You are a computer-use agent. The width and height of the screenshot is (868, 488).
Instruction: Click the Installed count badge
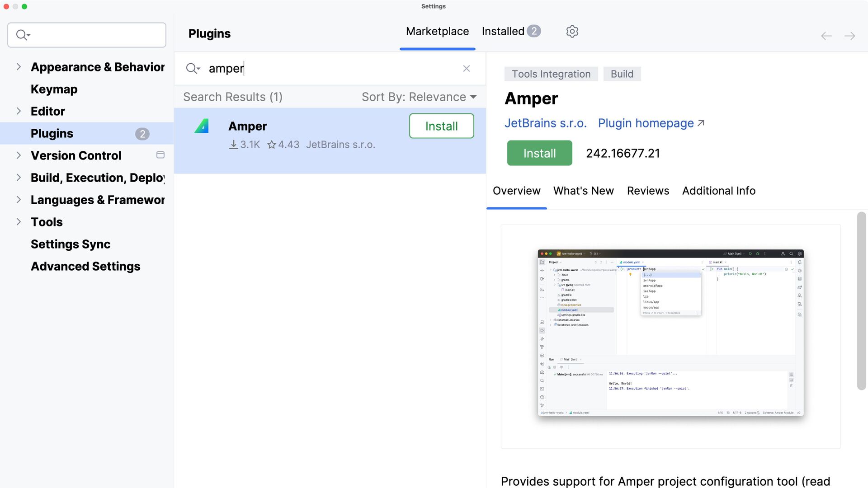[534, 31]
